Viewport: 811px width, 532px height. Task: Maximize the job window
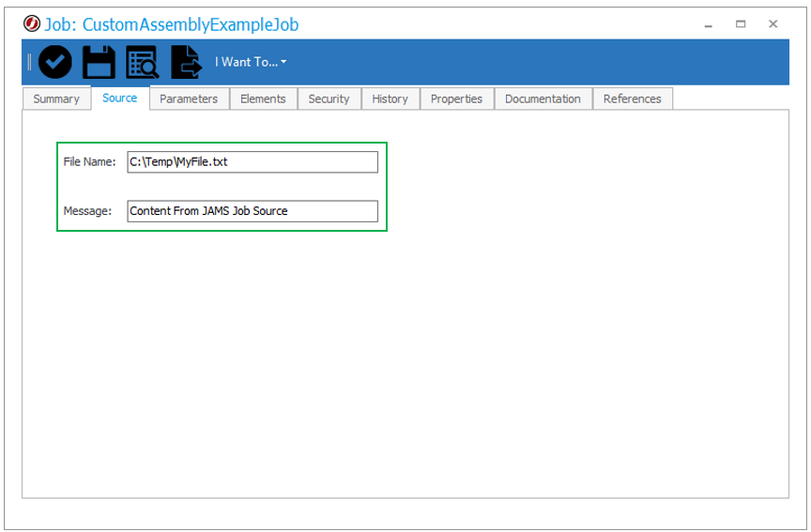741,23
